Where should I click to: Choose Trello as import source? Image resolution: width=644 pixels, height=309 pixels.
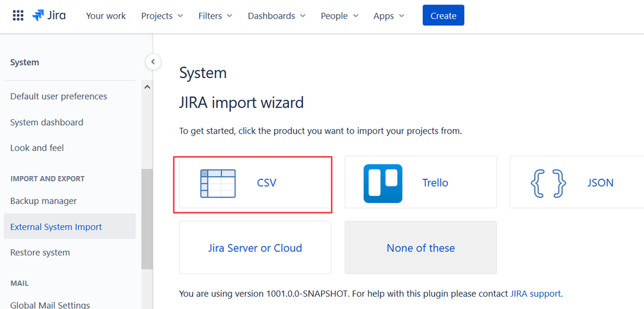(x=420, y=182)
